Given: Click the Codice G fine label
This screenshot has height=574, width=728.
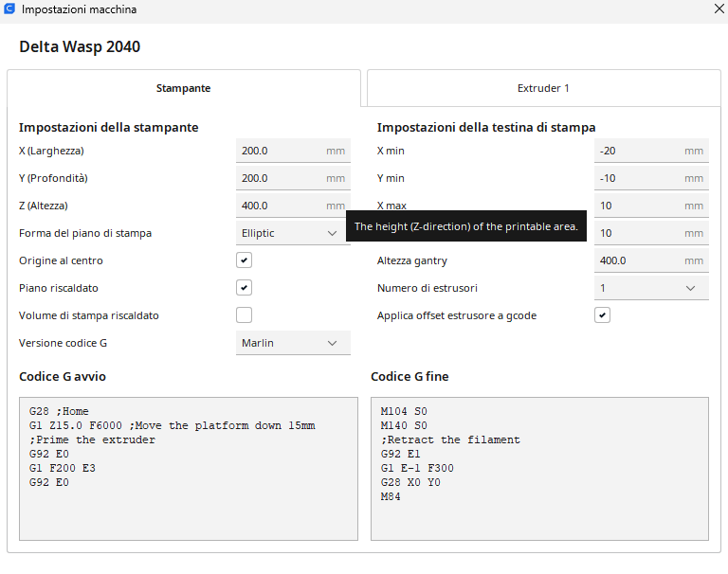Looking at the screenshot, I should pyautogui.click(x=409, y=376).
